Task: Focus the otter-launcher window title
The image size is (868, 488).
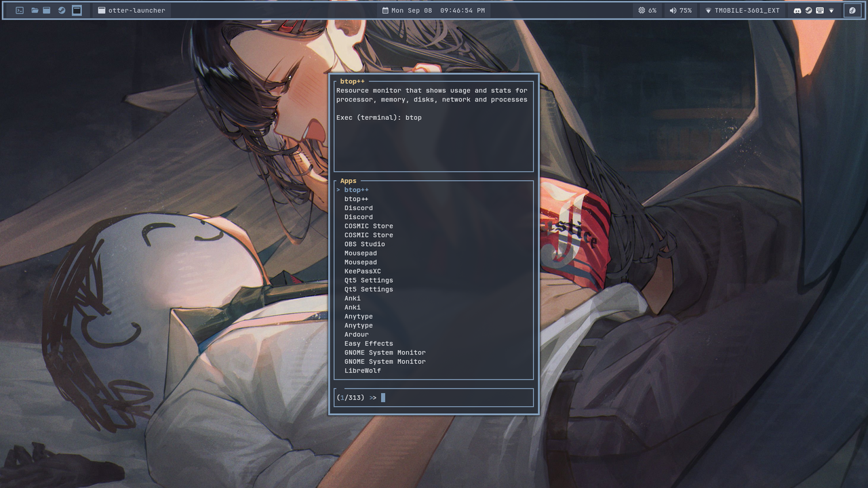Action: click(x=132, y=10)
